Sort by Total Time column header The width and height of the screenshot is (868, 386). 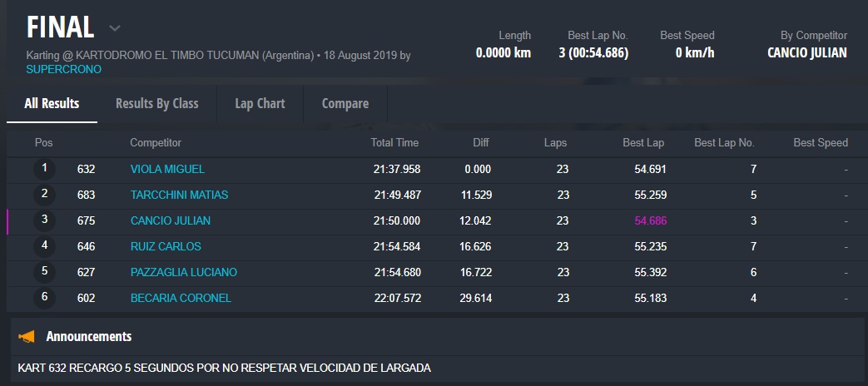394,142
